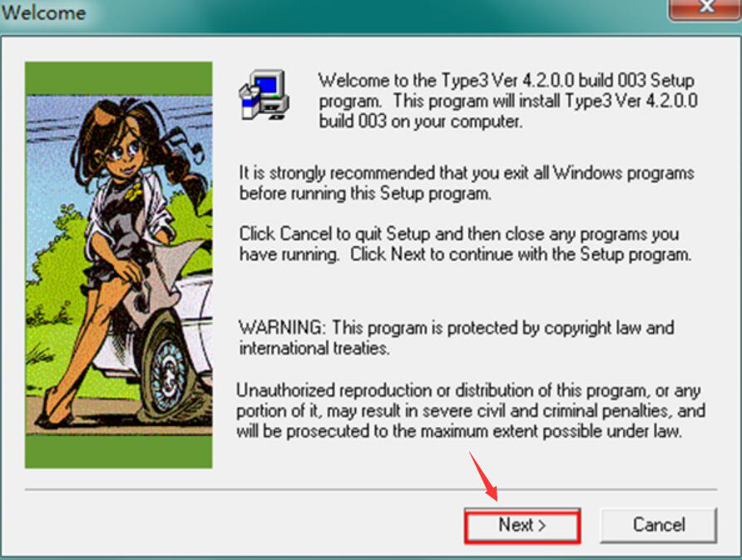The height and width of the screenshot is (560, 742).
Task: Click the Welcome title bar text
Action: [x=43, y=12]
